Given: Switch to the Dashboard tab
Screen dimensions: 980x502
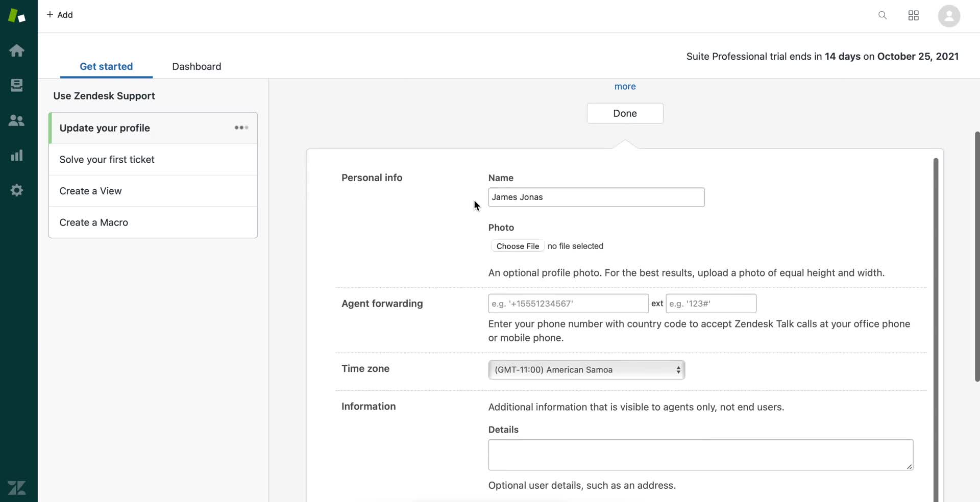Looking at the screenshot, I should (197, 66).
